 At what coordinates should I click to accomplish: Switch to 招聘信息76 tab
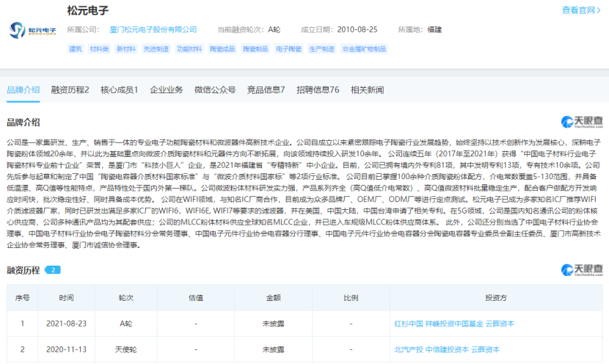pyautogui.click(x=318, y=90)
